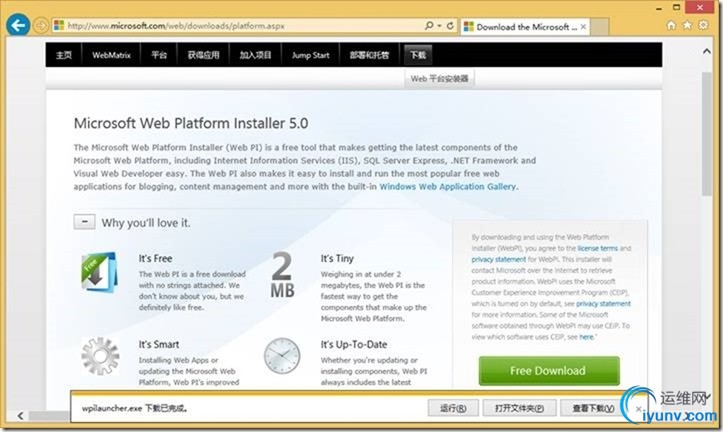Open browser Tools gear icon
Viewport: 723px width, 432px height.
703,25
